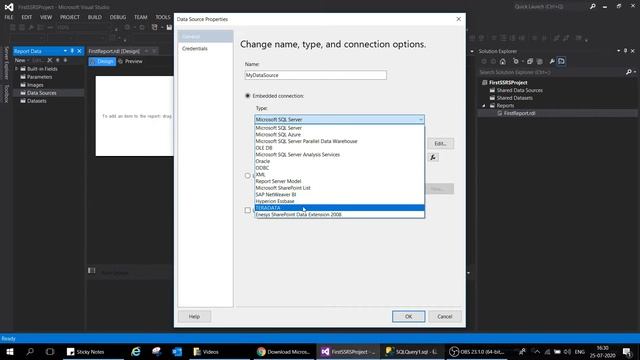This screenshot has height=360, width=640.
Task: Select Datasets folder in Report Data
Action: pos(37,101)
